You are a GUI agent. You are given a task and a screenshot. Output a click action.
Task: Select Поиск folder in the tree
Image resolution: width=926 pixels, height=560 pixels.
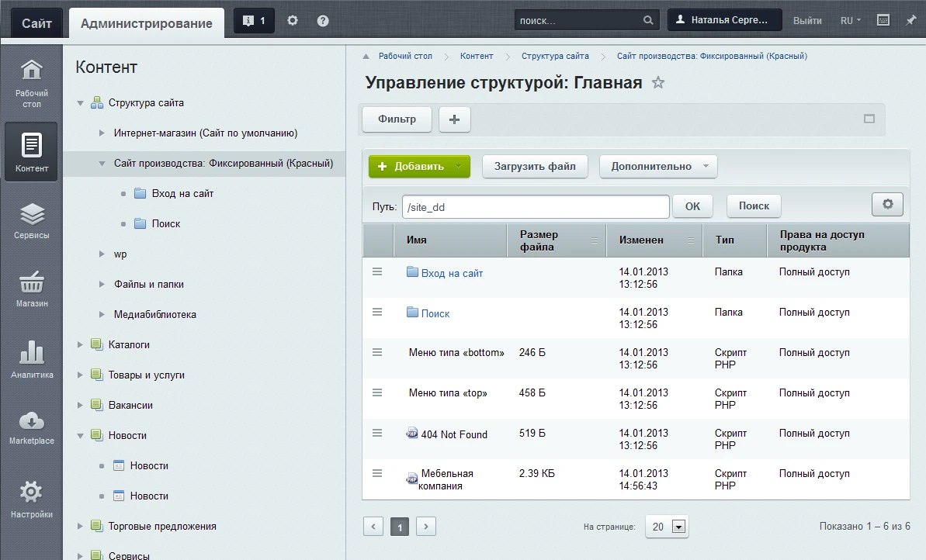[166, 223]
